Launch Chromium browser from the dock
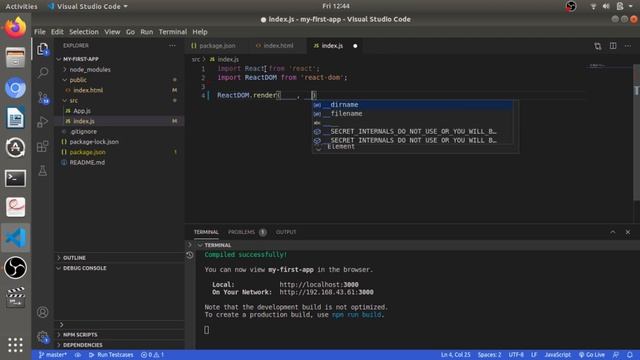Viewport: 640px width, 360px height. point(16,88)
